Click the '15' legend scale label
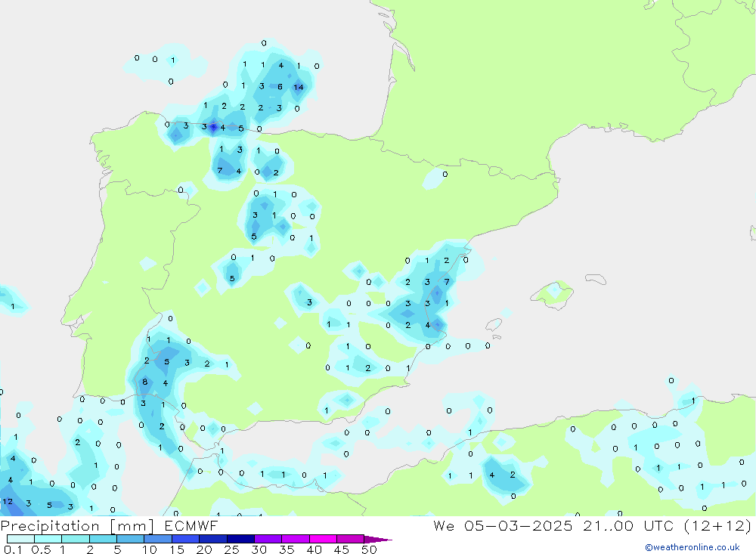The image size is (756, 554). 177,549
